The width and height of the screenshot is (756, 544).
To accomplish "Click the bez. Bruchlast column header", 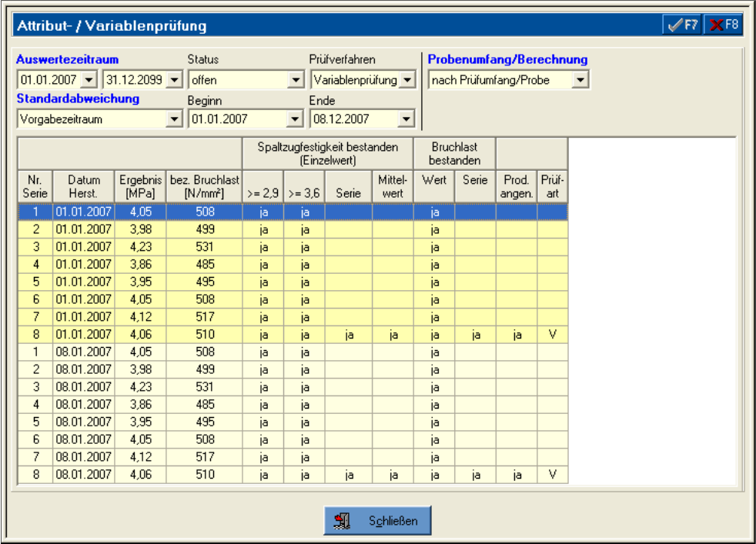I will [204, 186].
